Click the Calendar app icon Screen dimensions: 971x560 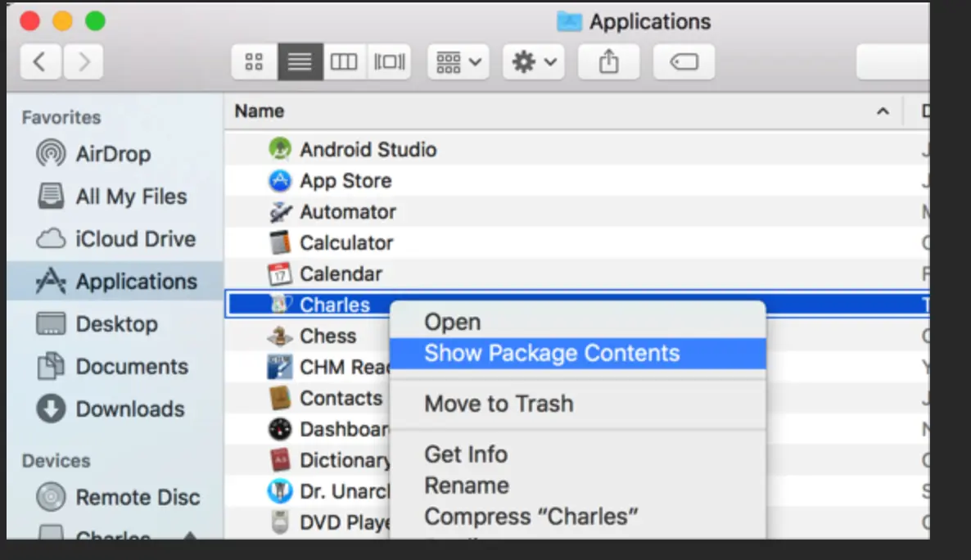(x=280, y=273)
